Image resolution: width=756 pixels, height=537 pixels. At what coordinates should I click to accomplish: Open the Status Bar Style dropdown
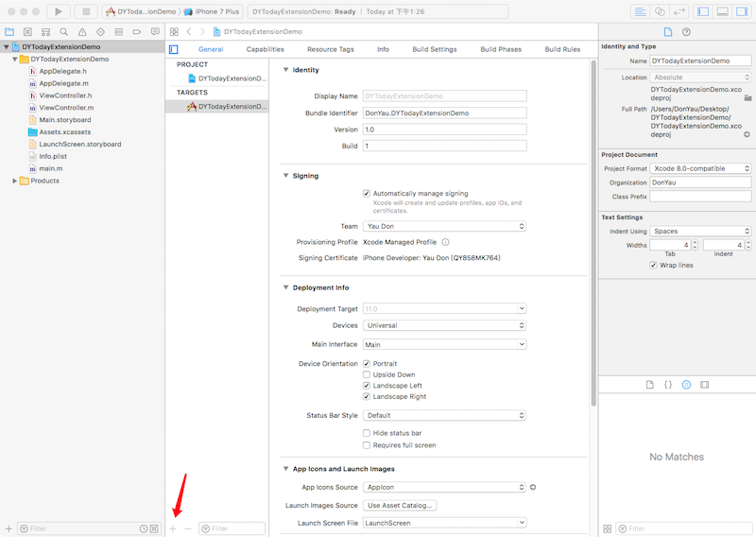coord(444,415)
